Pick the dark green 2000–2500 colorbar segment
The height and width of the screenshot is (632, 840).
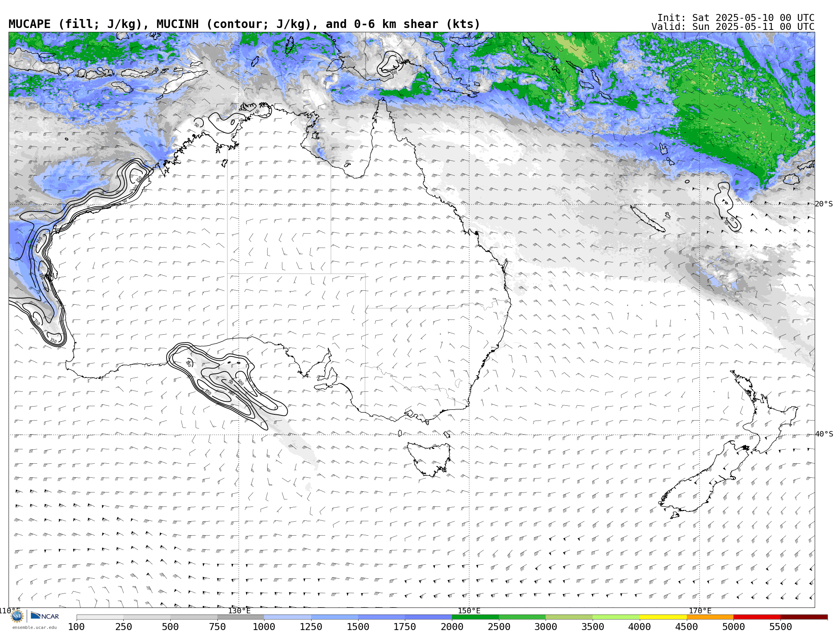475,617
